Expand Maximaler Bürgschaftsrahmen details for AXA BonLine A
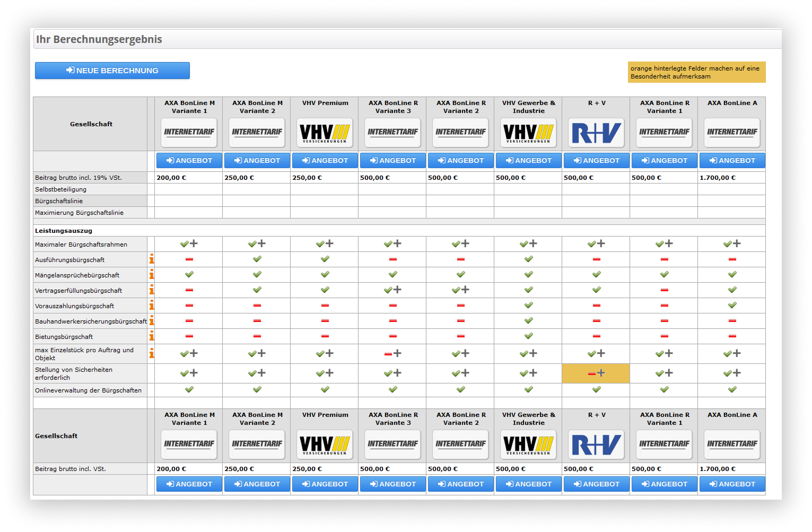 coord(737,243)
